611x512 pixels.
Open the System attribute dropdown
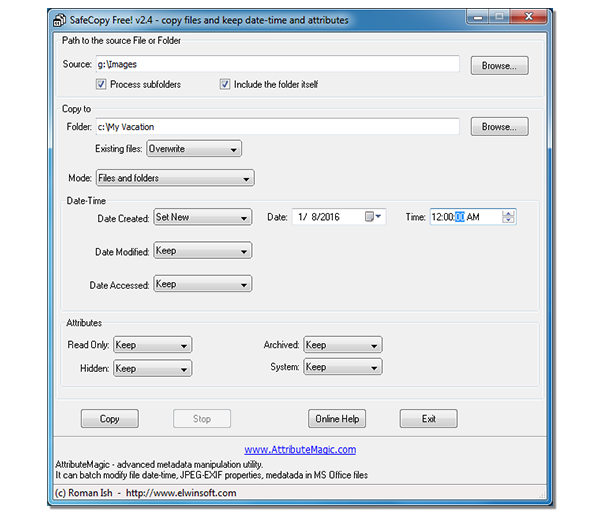(x=343, y=367)
